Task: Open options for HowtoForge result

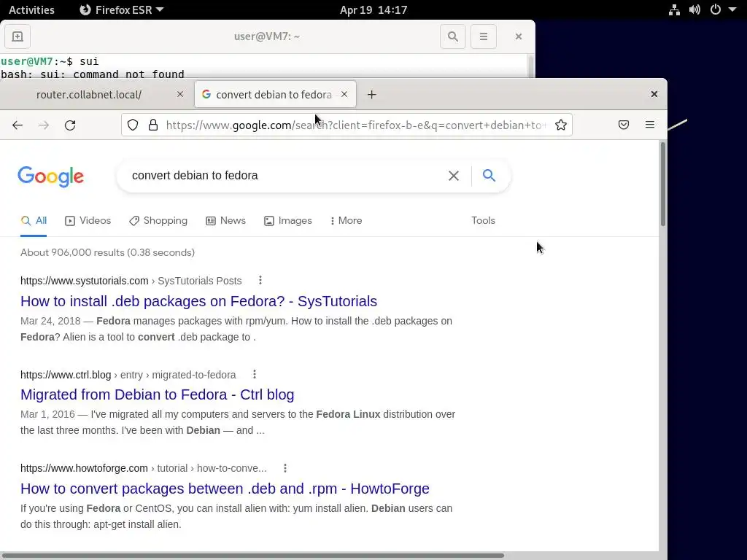Action: click(x=285, y=468)
